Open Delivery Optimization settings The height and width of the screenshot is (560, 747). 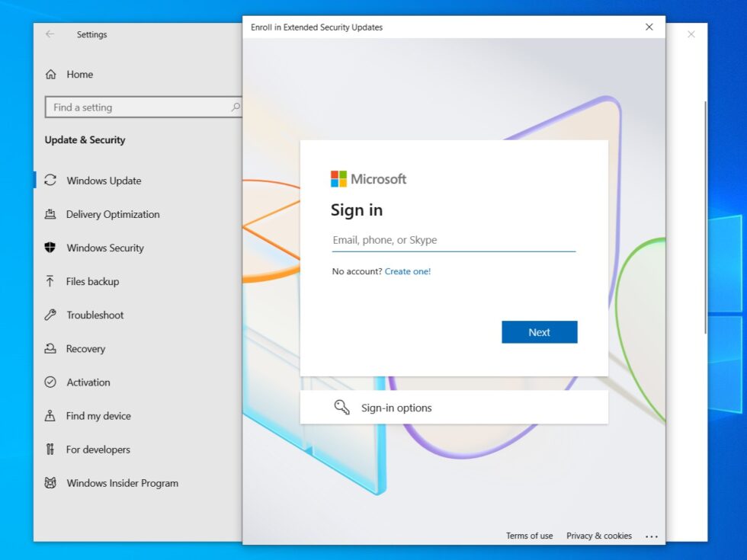pos(113,214)
